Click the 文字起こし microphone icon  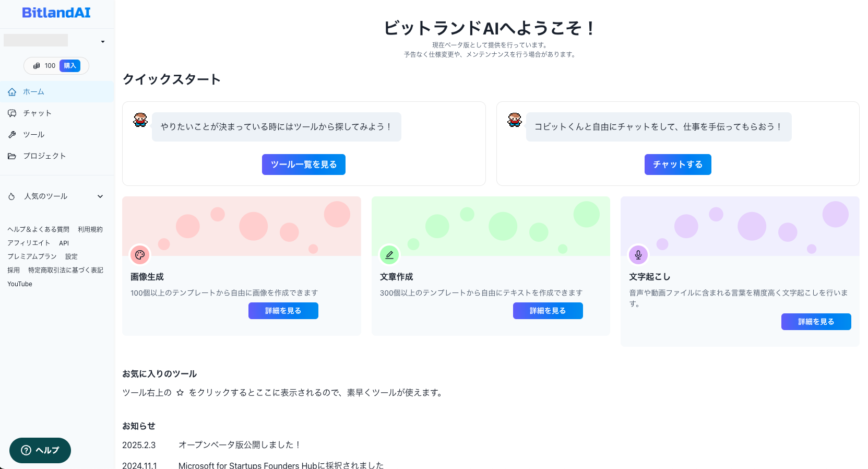(638, 255)
